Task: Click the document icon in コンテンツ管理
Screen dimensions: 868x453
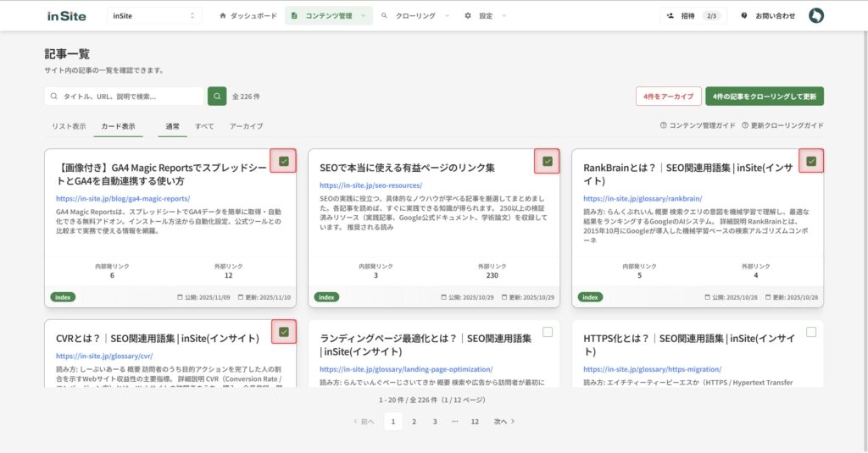Action: pyautogui.click(x=294, y=16)
